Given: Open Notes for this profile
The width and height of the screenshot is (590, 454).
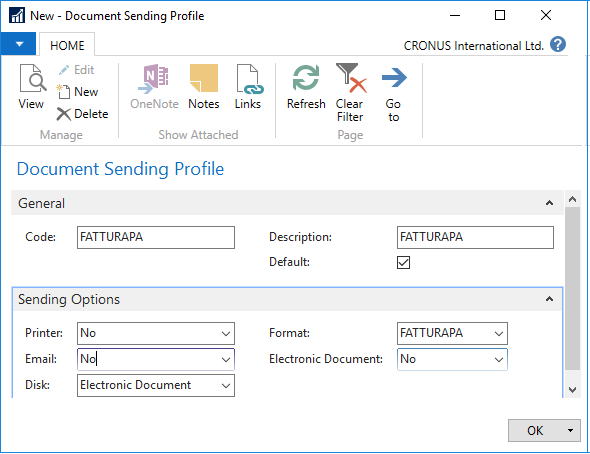Looking at the screenshot, I should (x=204, y=87).
